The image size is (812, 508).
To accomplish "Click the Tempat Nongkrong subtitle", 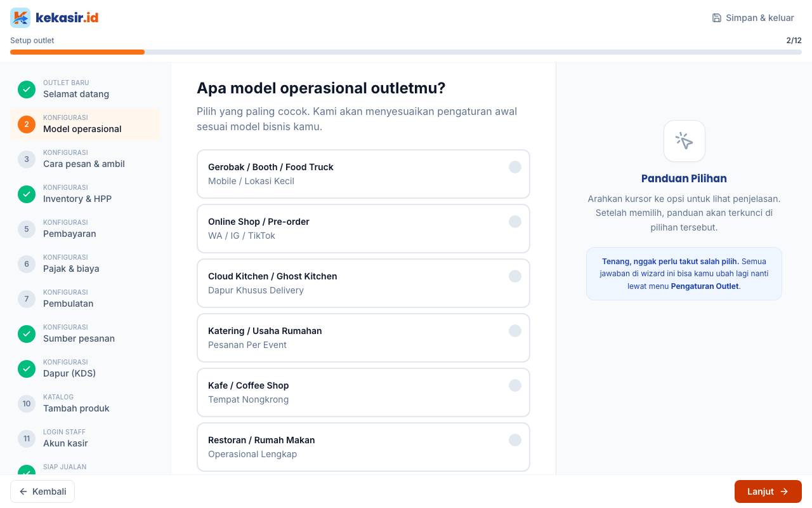I will [248, 399].
